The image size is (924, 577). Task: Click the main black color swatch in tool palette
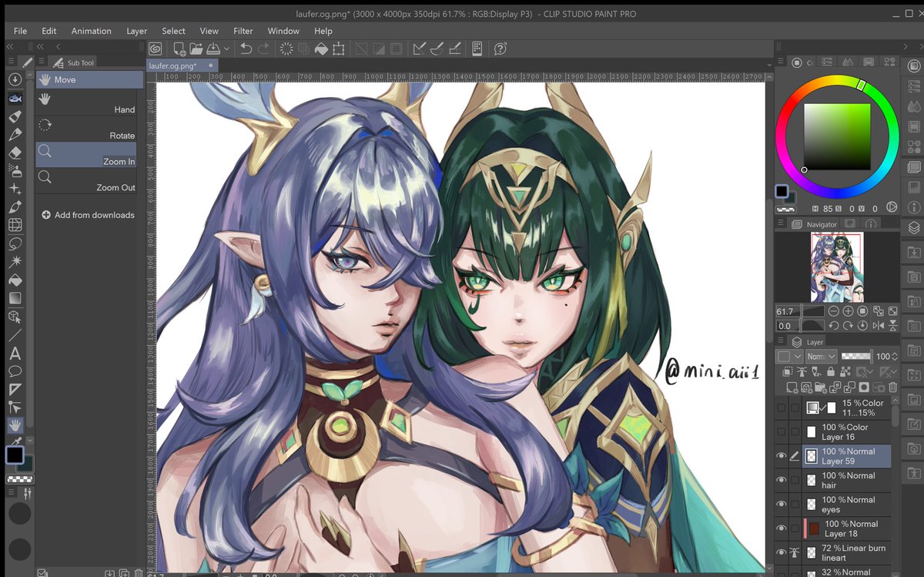(13, 455)
